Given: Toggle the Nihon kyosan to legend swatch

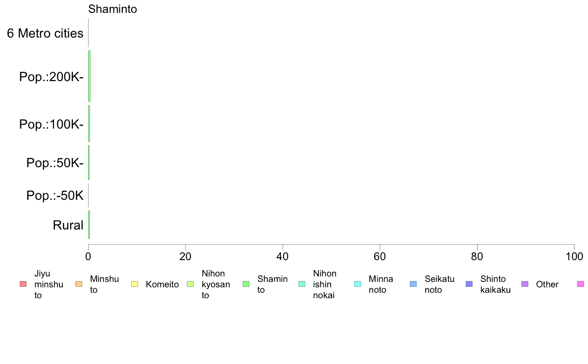Looking at the screenshot, I should (191, 284).
